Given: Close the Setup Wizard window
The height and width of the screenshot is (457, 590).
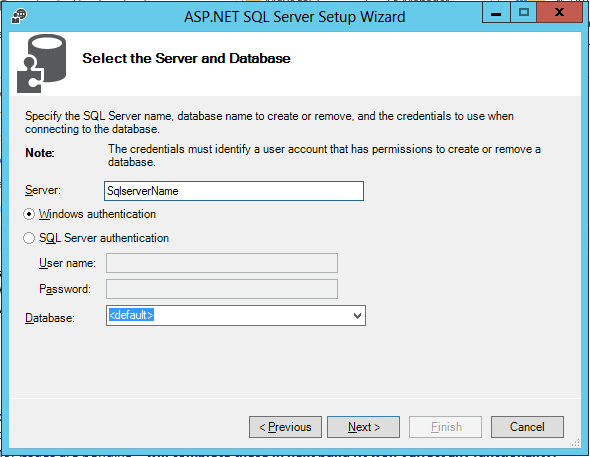Looking at the screenshot, I should [x=559, y=13].
